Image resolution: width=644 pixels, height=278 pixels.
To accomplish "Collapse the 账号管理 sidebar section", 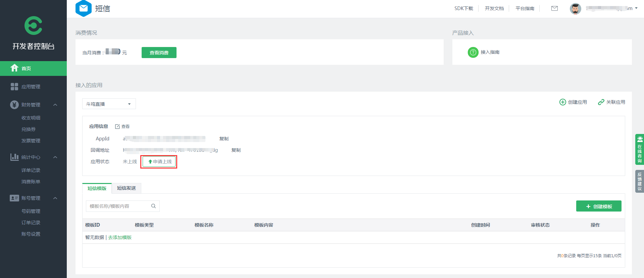I will pos(55,198).
